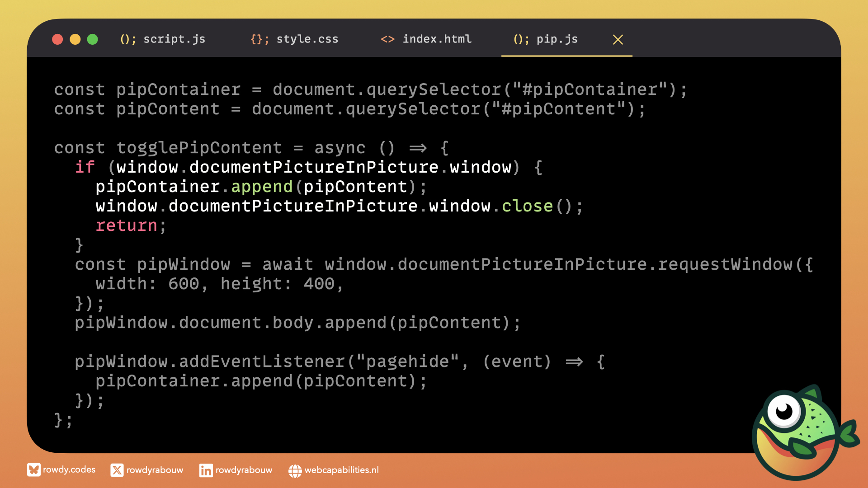This screenshot has height=488, width=868.
Task: Click the yellow minimize traffic light
Action: point(75,40)
